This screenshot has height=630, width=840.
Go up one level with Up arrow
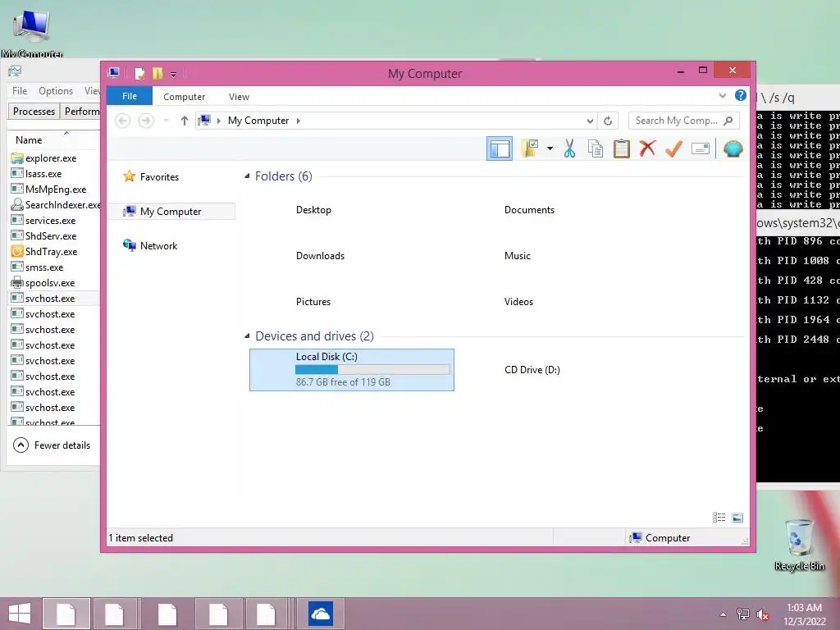pyautogui.click(x=185, y=121)
